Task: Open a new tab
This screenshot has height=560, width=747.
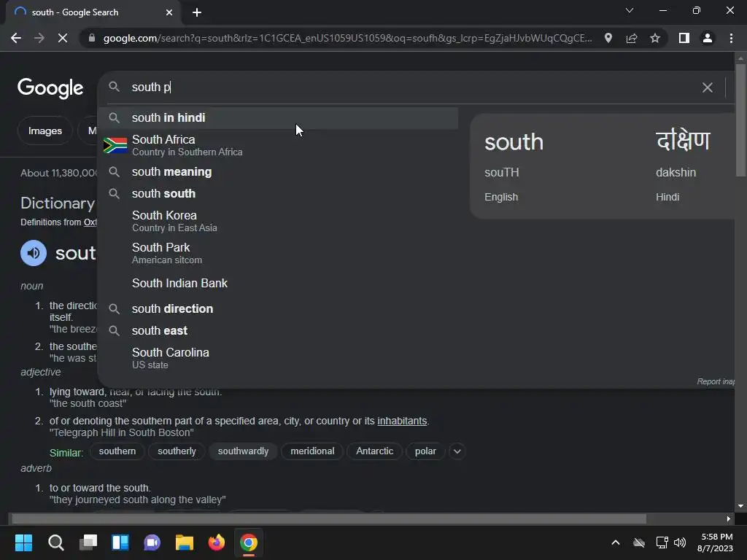Action: pos(197,12)
